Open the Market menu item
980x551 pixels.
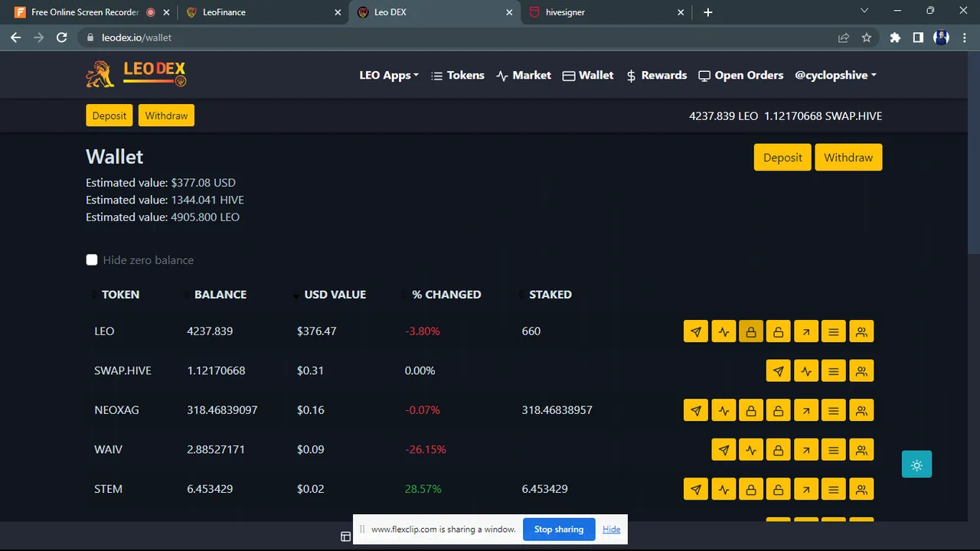524,75
